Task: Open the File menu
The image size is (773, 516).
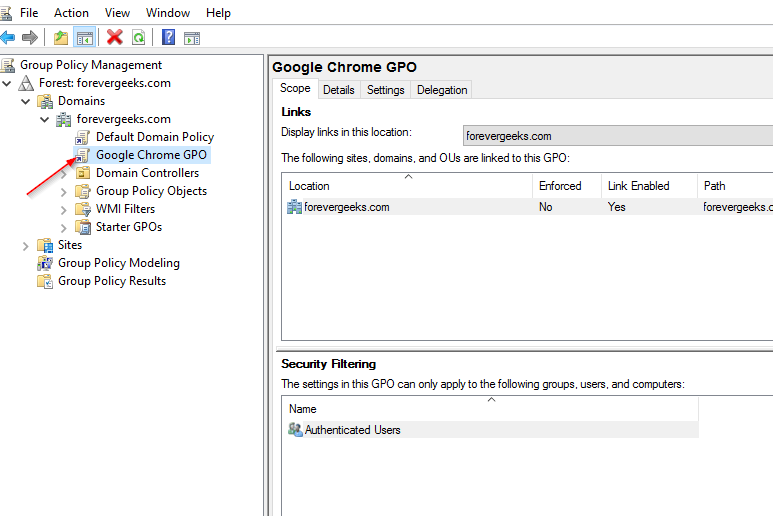Action: click(x=29, y=13)
